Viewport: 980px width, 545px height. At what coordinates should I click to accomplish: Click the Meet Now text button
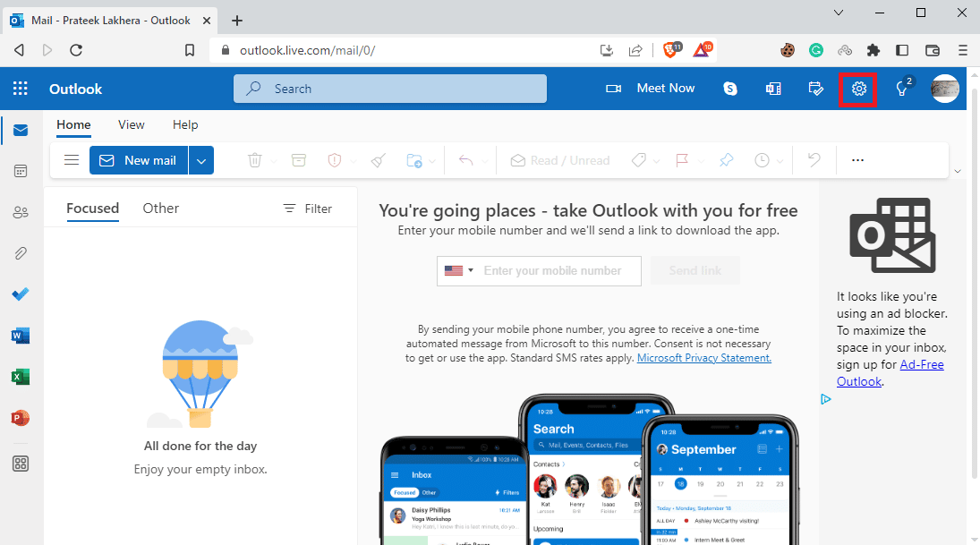pos(666,88)
